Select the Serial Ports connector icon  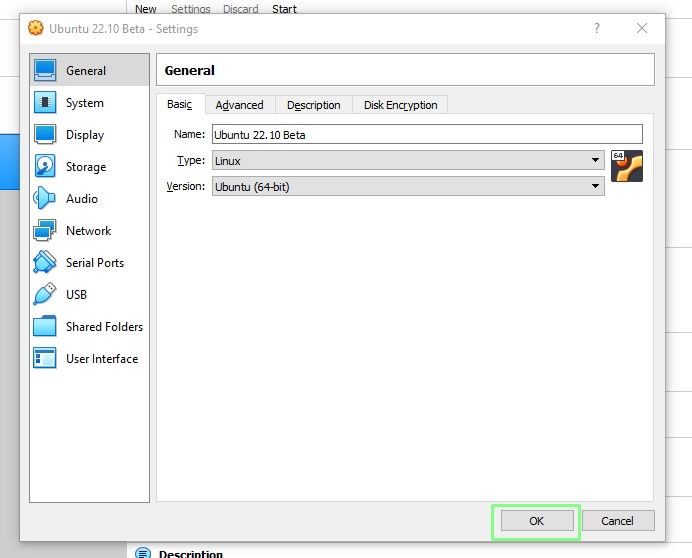tap(45, 262)
